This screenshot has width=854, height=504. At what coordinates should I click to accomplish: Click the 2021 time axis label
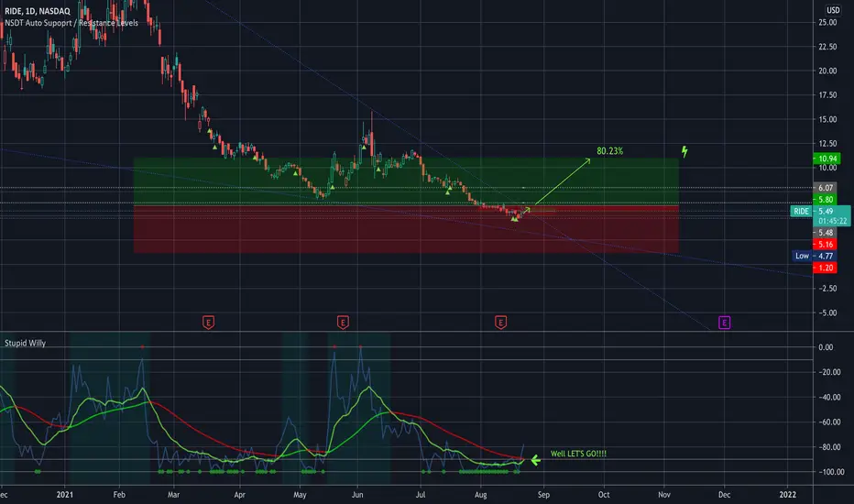pyautogui.click(x=64, y=495)
